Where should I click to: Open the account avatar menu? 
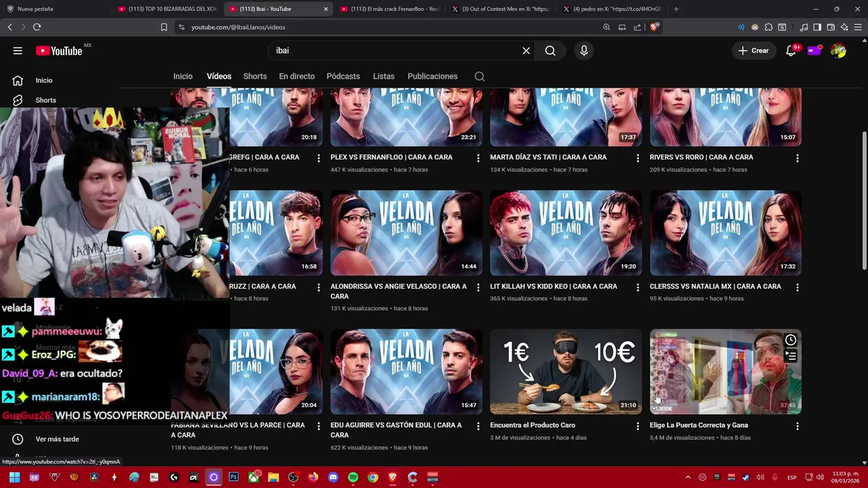point(839,51)
